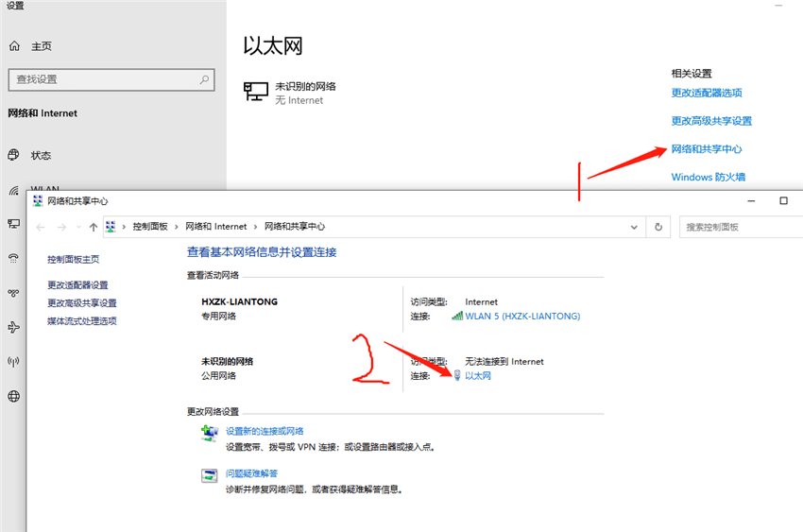Screen dimensions: 803x532
Task: Click the 设置新的连接或网络 icon
Action: tap(210, 433)
